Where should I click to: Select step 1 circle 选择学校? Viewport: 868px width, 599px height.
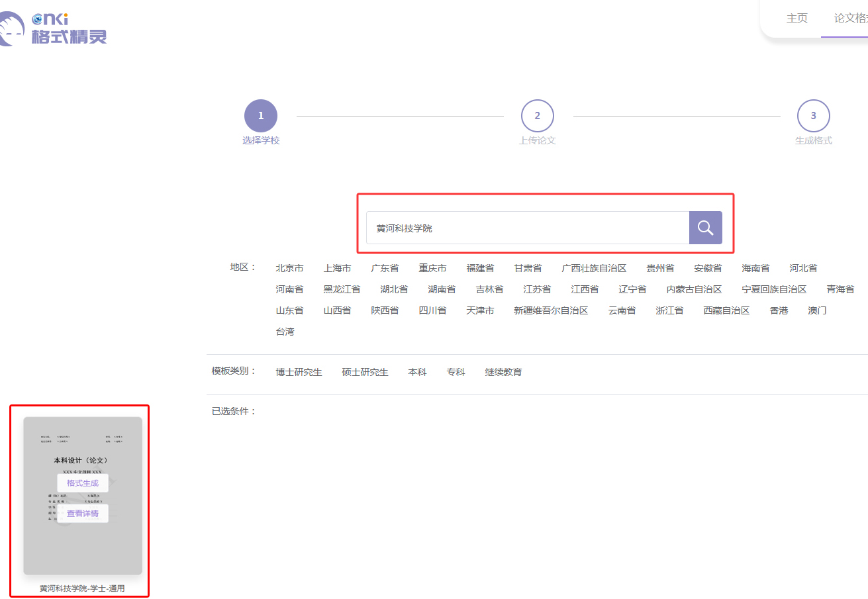pyautogui.click(x=261, y=116)
